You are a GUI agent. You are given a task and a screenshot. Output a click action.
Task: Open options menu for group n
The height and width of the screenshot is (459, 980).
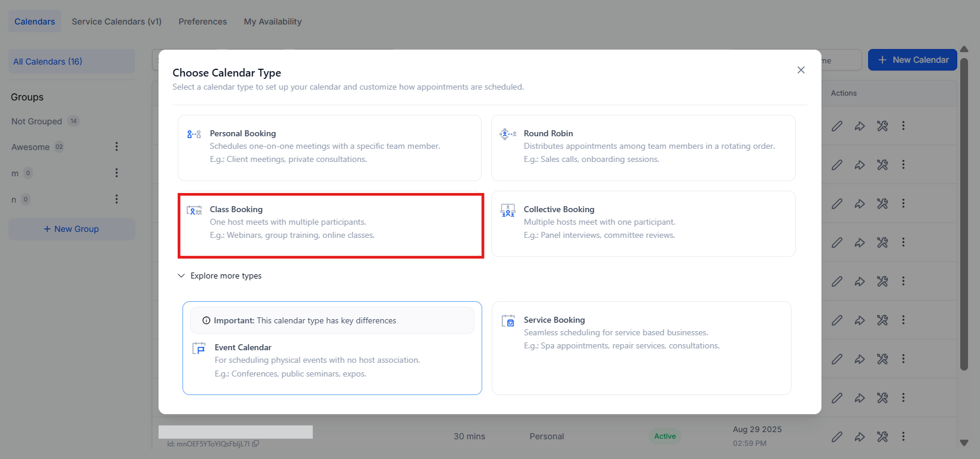pyautogui.click(x=117, y=200)
